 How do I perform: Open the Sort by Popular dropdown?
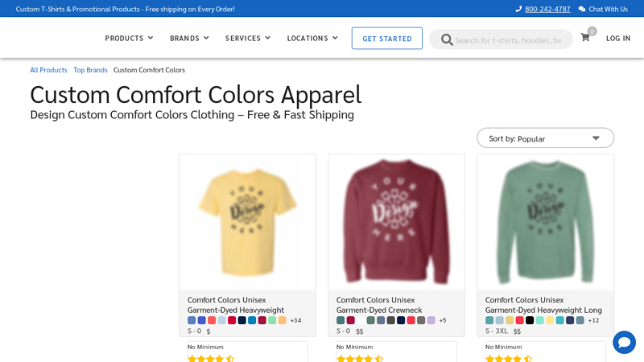click(x=546, y=138)
